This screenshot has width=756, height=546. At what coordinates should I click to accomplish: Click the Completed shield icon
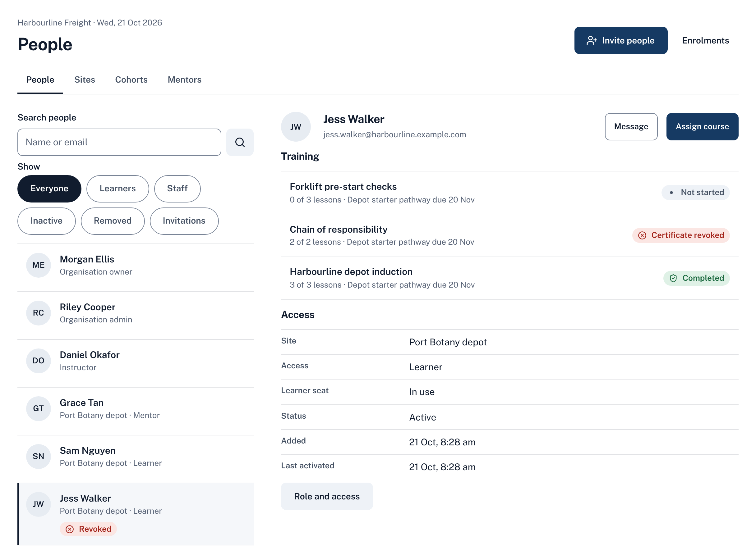click(673, 278)
